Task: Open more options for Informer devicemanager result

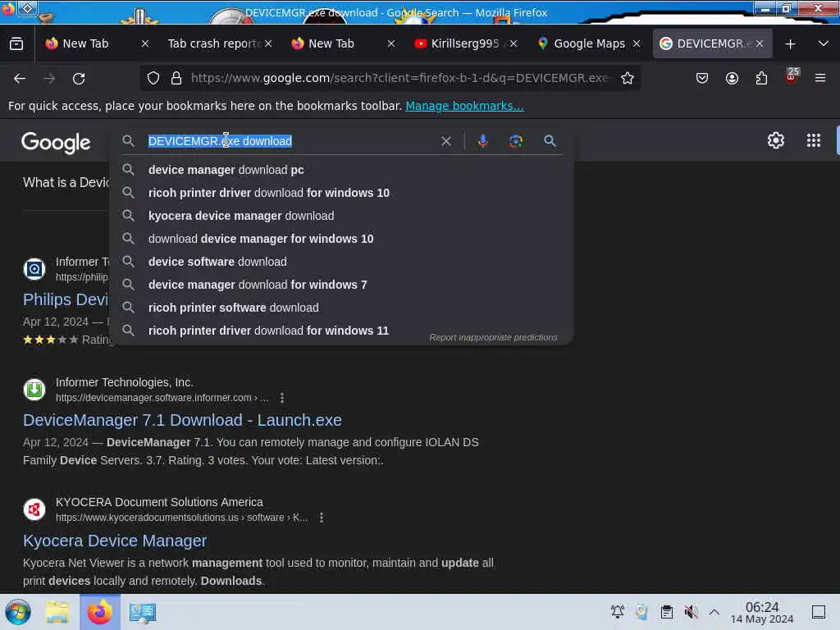Action: [282, 398]
